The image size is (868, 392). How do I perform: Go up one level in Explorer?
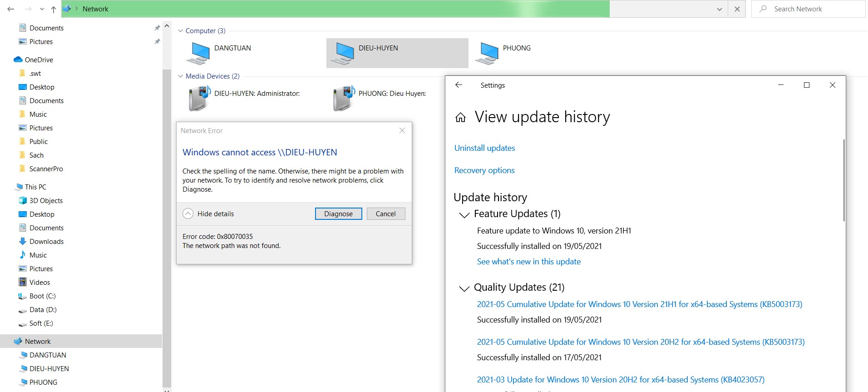pyautogui.click(x=54, y=9)
